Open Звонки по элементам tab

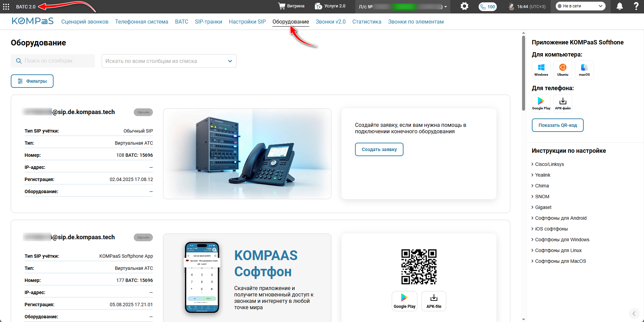click(x=416, y=22)
